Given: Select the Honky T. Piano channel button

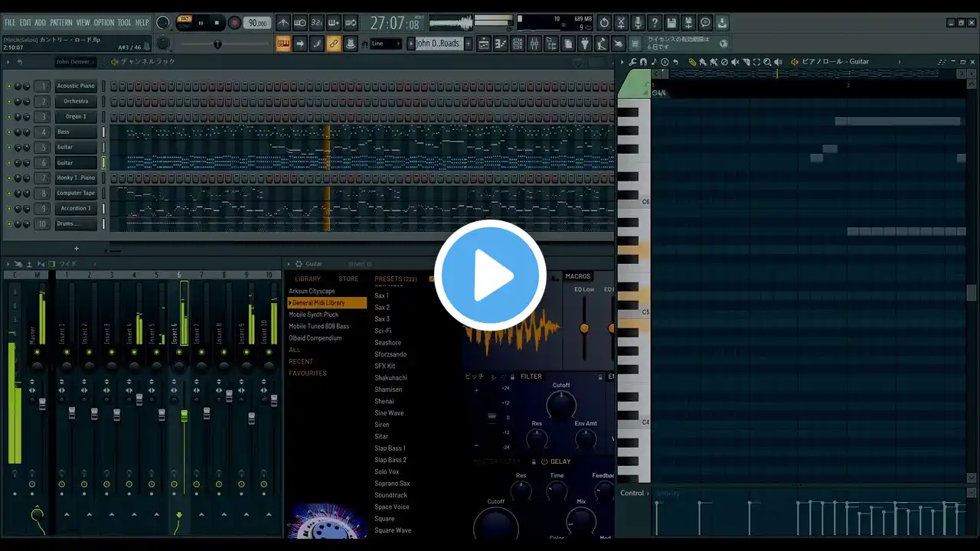Looking at the screenshot, I should [x=76, y=178].
